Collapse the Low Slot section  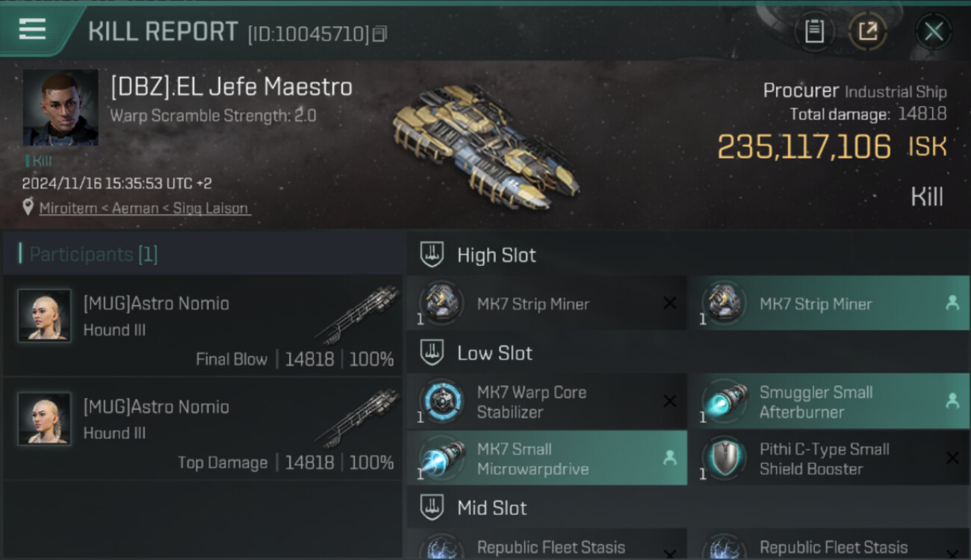point(494,353)
